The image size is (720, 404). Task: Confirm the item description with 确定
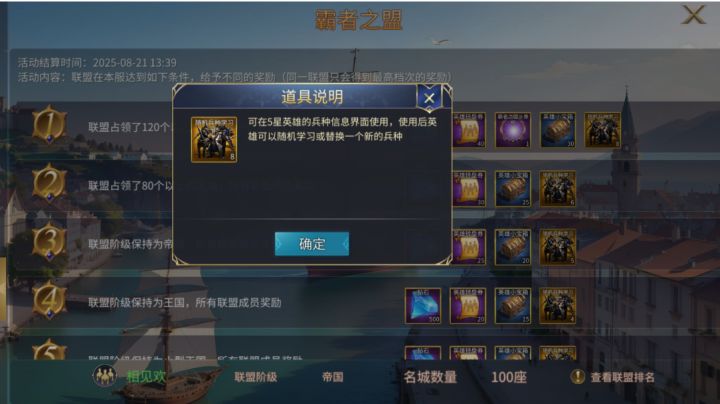312,244
